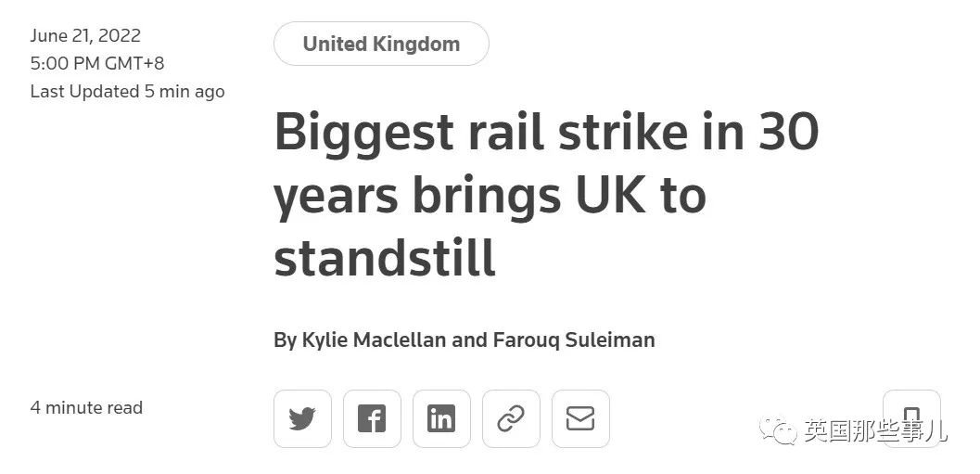Click the word 'standstill' in headline
980x474 pixels.
(x=385, y=258)
